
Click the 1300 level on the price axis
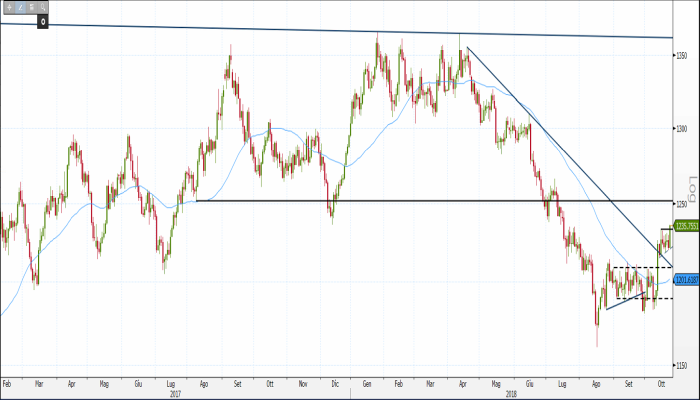click(x=681, y=129)
